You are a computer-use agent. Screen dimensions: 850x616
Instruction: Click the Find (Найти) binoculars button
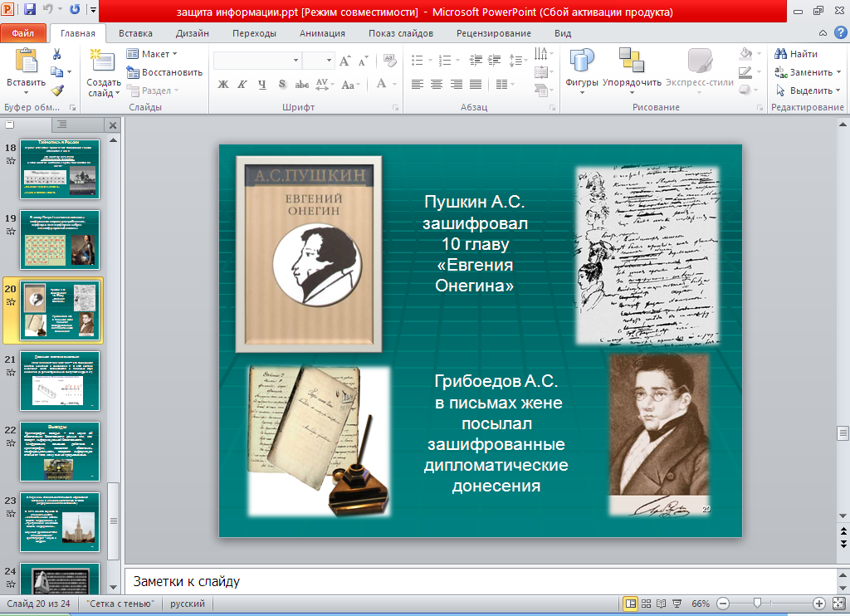coord(796,54)
